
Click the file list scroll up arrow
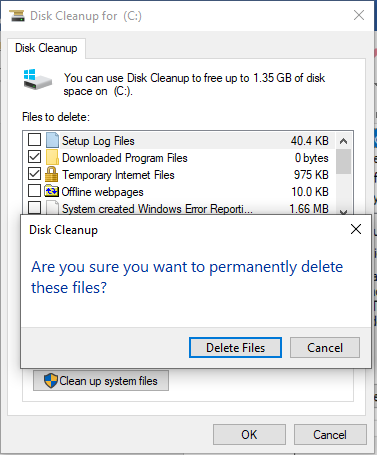tap(343, 141)
